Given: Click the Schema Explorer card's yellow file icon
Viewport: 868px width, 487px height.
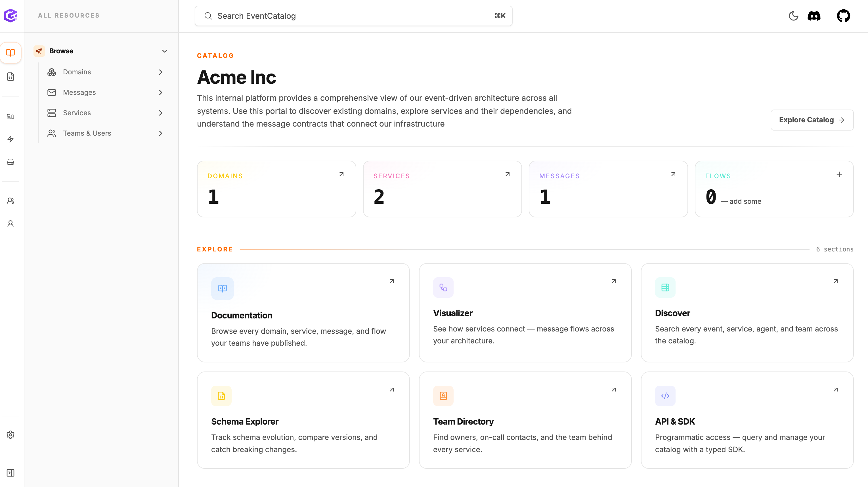Looking at the screenshot, I should [x=221, y=396].
